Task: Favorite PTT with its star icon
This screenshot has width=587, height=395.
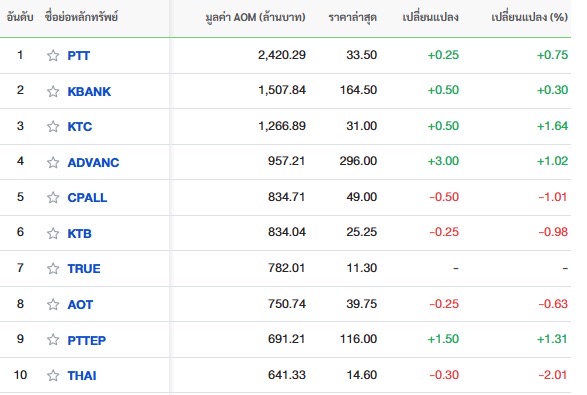Action: 53,55
